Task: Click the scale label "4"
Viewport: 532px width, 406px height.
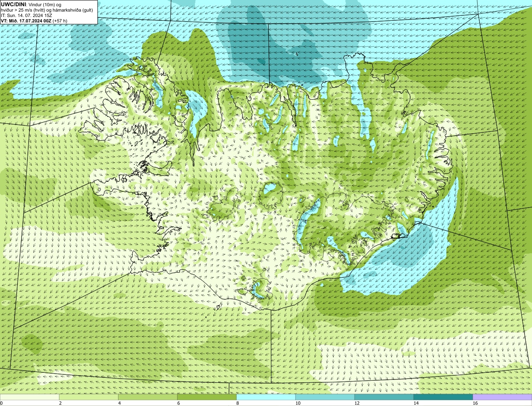Action: pyautogui.click(x=119, y=403)
